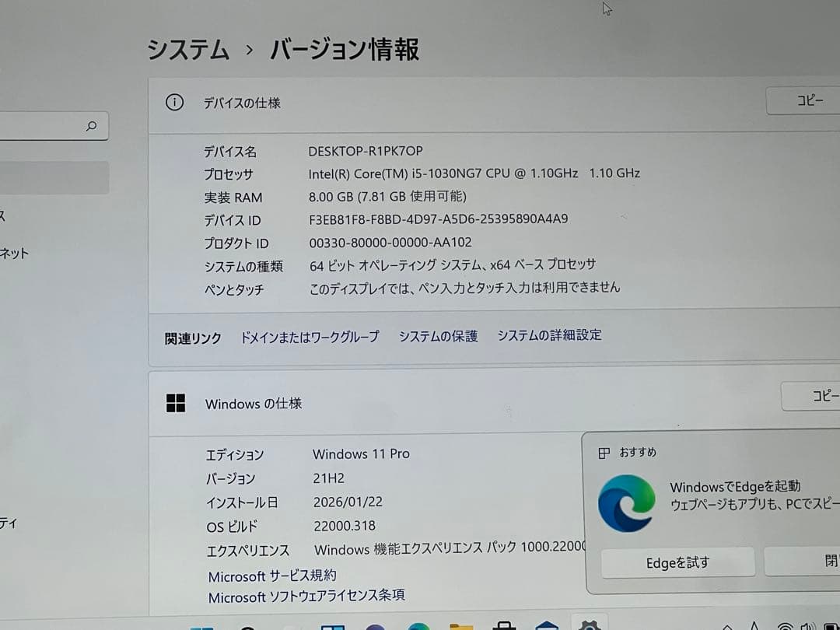Click the volume icon in the system tray
The width and height of the screenshot is (840, 630).
(807, 626)
